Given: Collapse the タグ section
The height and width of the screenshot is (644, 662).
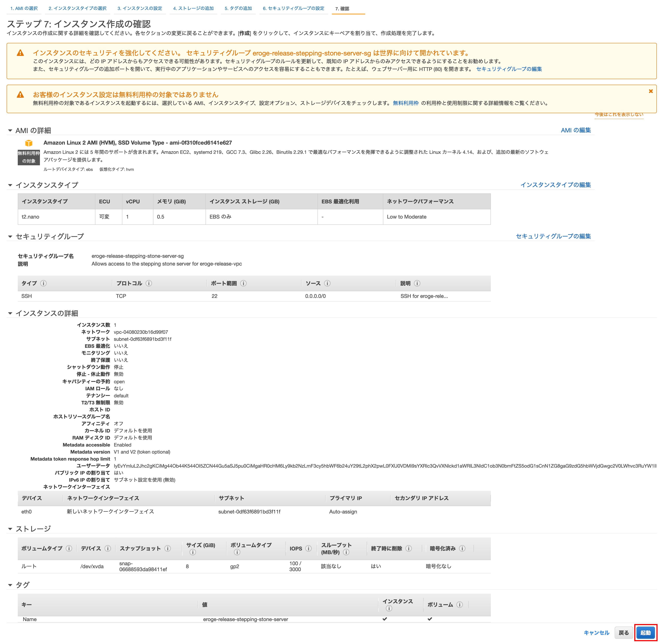Looking at the screenshot, I should coord(10,585).
